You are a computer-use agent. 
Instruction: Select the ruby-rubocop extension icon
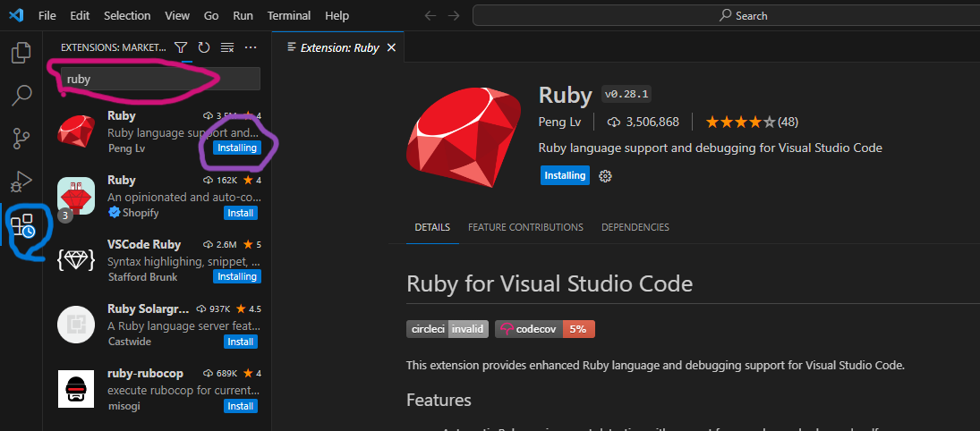click(75, 389)
